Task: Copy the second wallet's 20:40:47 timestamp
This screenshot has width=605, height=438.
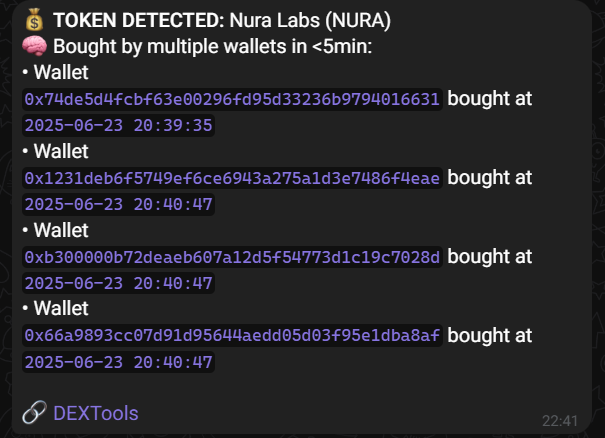Action: (118, 205)
